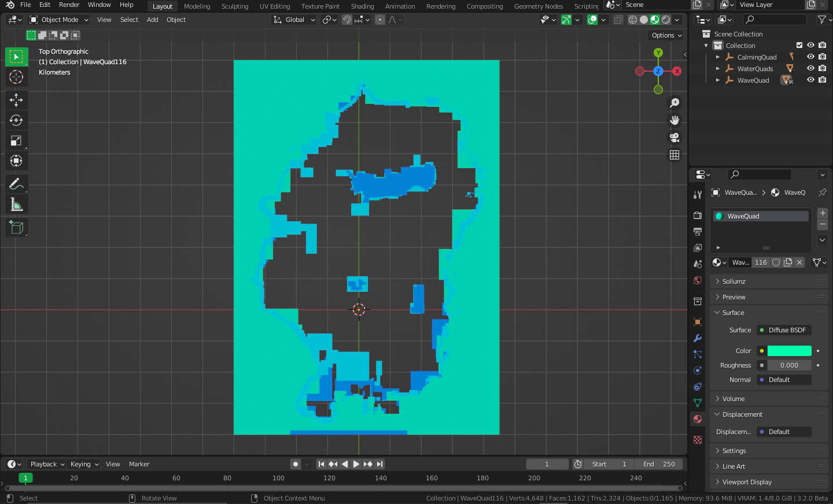Disable WaveQuad in renders via camera icon
The height and width of the screenshot is (504, 833).
tap(823, 80)
